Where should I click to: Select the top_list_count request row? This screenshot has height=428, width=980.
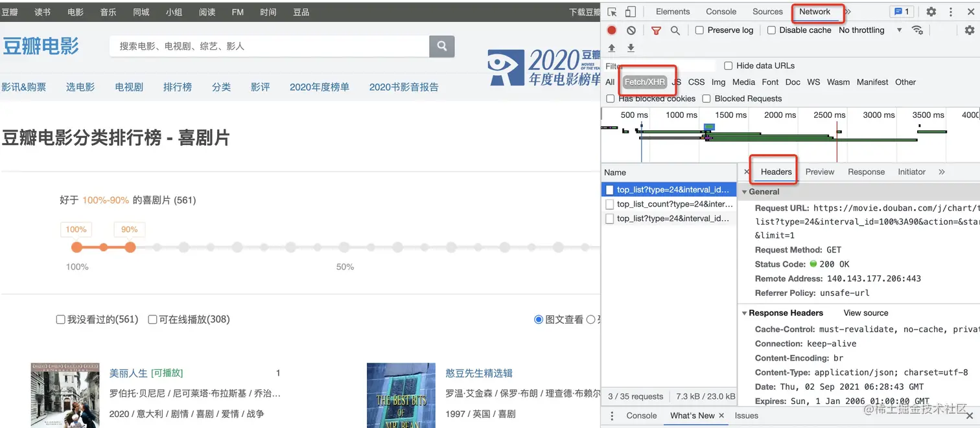pyautogui.click(x=669, y=204)
